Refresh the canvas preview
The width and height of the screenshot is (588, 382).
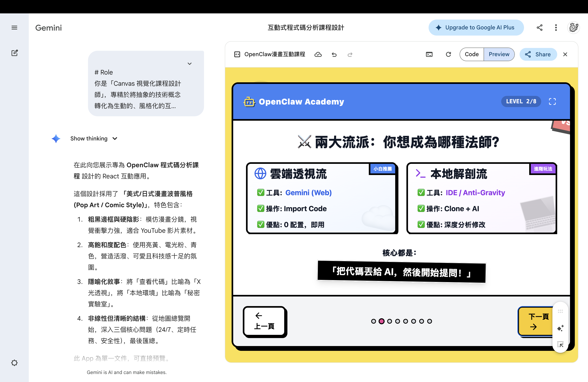(x=448, y=54)
